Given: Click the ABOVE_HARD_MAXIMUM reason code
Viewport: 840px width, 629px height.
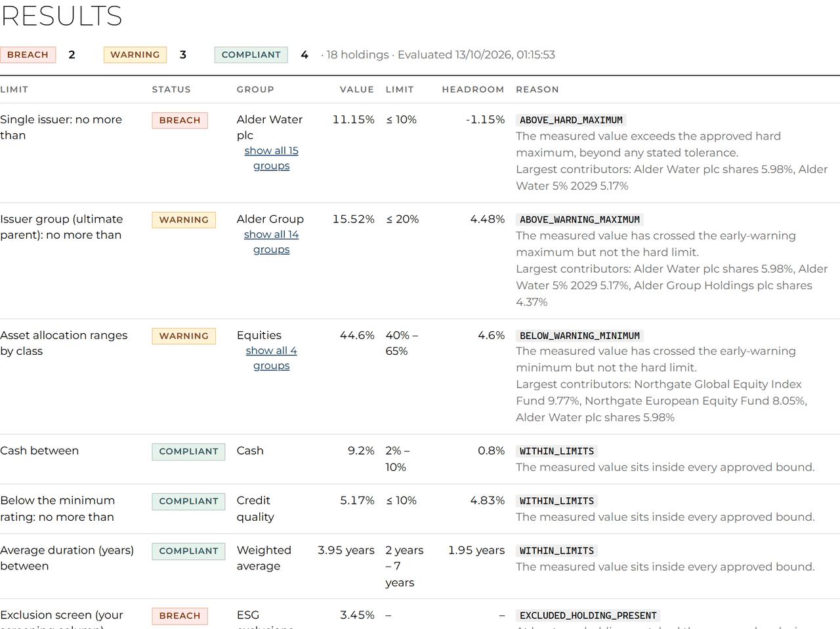Looking at the screenshot, I should click(571, 120).
